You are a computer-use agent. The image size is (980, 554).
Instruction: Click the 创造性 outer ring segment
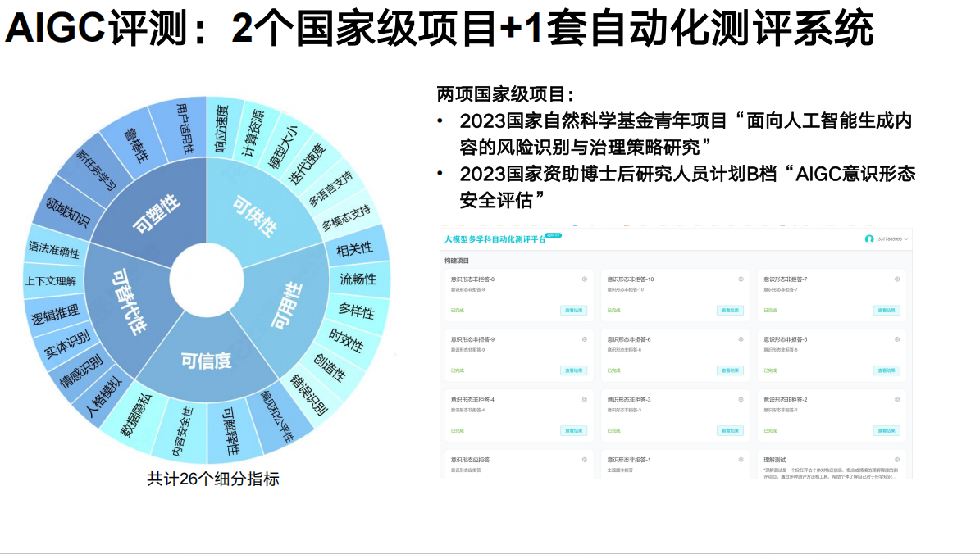pyautogui.click(x=330, y=367)
